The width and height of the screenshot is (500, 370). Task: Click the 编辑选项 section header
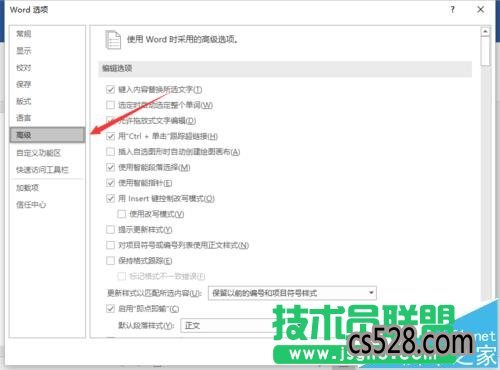285,69
